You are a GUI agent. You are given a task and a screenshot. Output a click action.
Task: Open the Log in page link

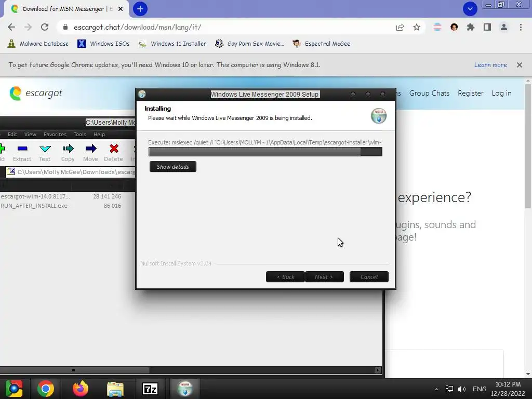point(501,94)
